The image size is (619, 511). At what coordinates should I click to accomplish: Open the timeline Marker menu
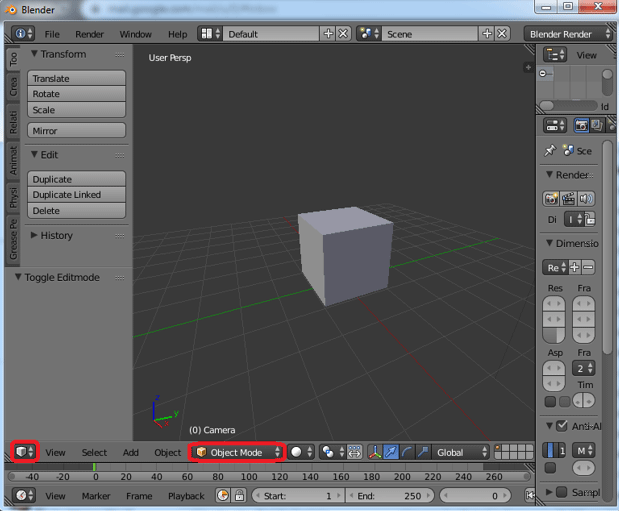96,496
